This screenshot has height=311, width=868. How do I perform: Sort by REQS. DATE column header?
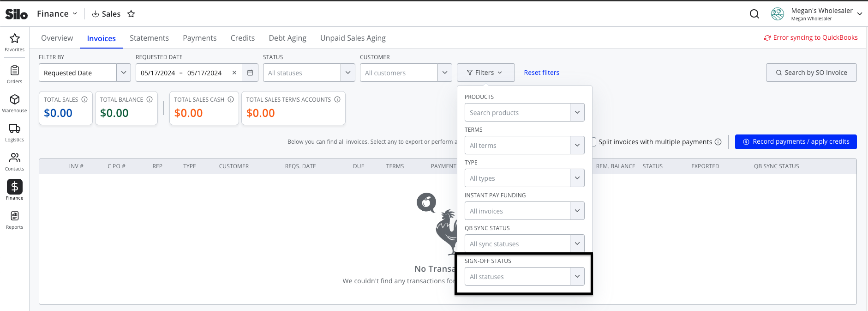(x=300, y=166)
